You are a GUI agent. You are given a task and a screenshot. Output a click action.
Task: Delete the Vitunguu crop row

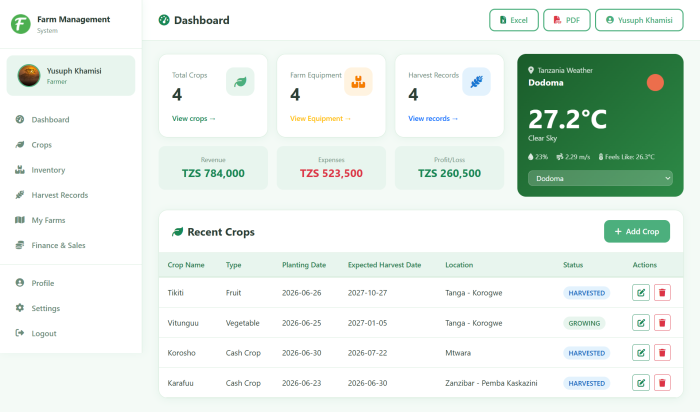[x=662, y=323]
